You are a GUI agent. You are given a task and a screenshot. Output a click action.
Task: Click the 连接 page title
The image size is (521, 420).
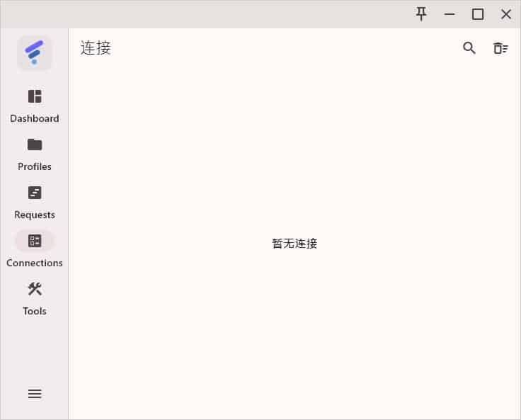pyautogui.click(x=96, y=48)
